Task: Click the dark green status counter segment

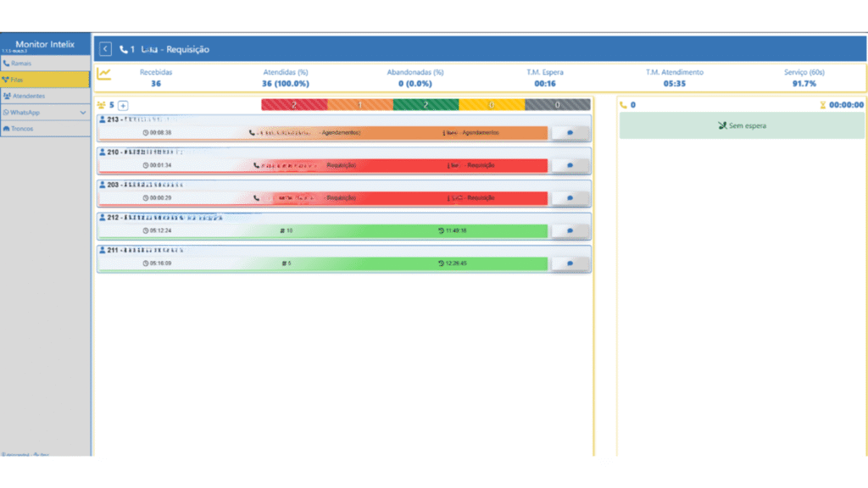Action: coord(426,105)
